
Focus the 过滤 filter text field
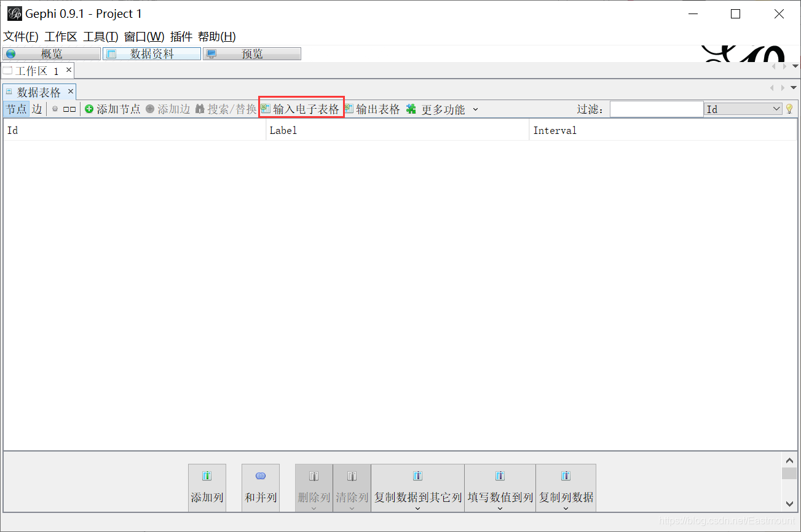pyautogui.click(x=657, y=109)
